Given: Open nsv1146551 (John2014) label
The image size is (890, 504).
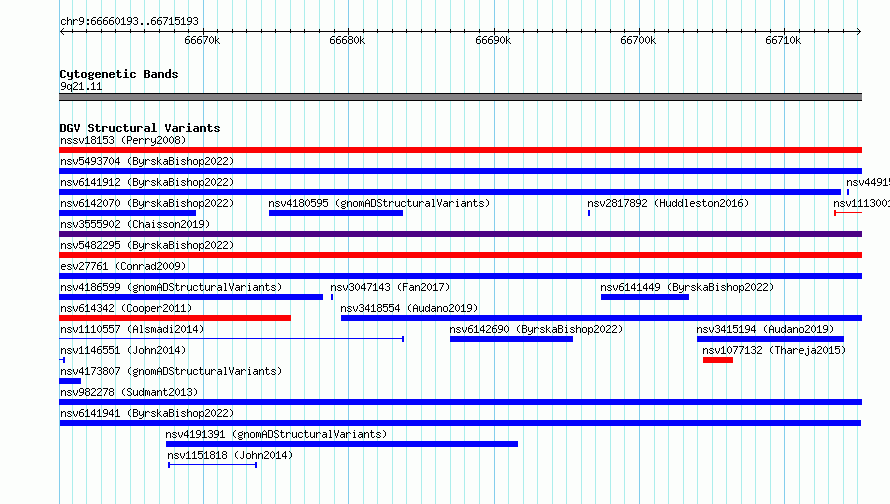Looking at the screenshot, I should click(123, 350).
